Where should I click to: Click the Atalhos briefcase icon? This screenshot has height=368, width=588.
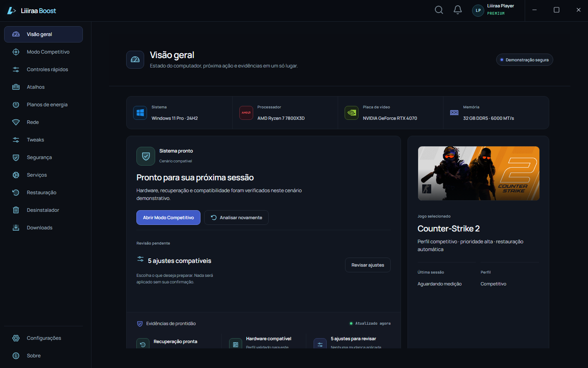(16, 87)
